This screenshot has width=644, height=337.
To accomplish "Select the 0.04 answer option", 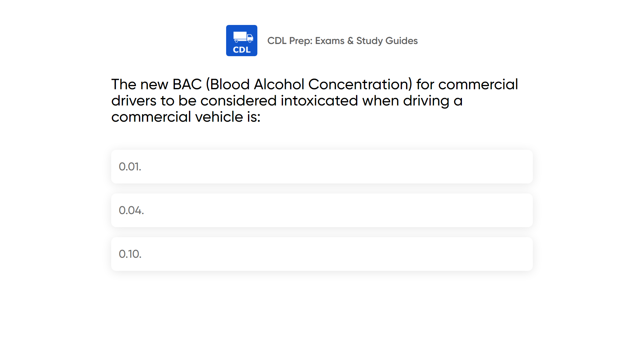I will [322, 210].
